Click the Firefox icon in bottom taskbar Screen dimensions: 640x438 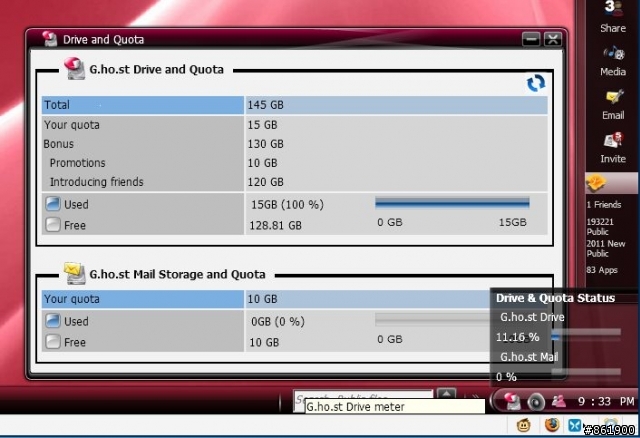(x=552, y=425)
